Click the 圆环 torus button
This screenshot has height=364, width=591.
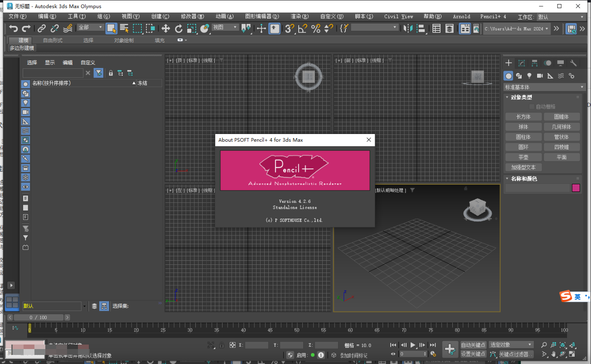(x=523, y=147)
